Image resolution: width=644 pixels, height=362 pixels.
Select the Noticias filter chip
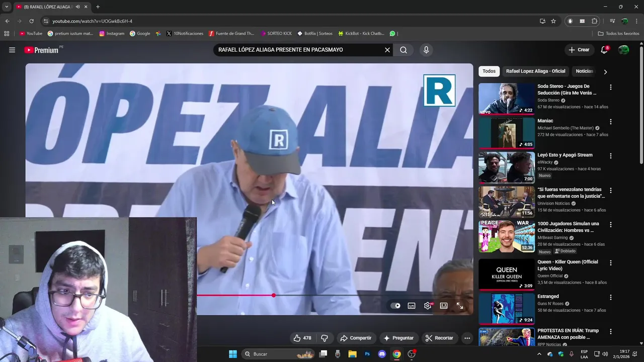(584, 71)
